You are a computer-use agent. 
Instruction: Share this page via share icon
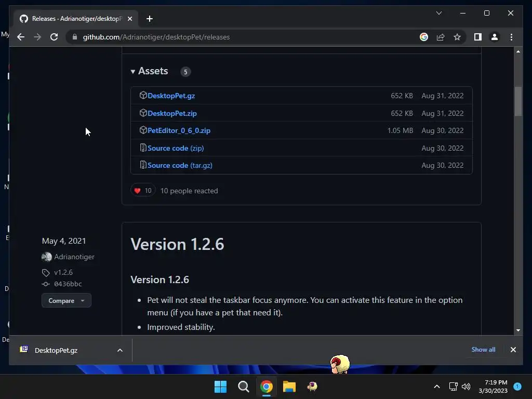pos(441,37)
